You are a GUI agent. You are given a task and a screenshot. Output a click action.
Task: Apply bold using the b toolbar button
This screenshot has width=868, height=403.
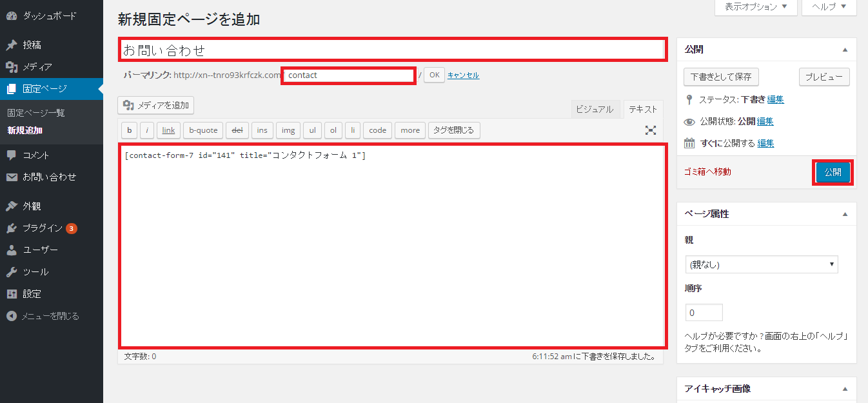pos(129,130)
